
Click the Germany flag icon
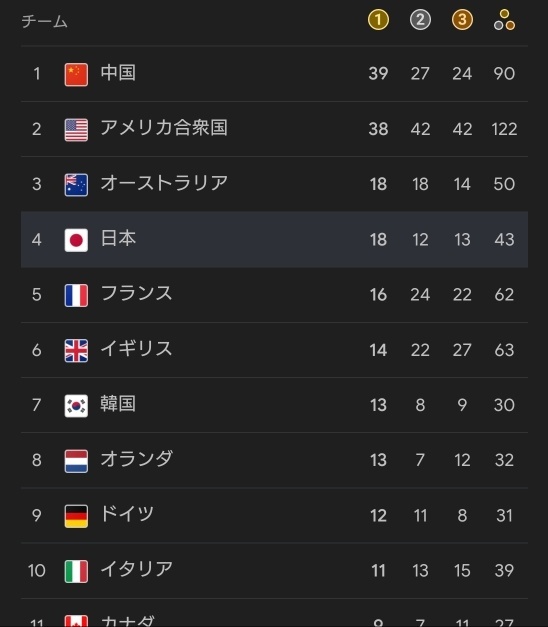click(x=76, y=516)
